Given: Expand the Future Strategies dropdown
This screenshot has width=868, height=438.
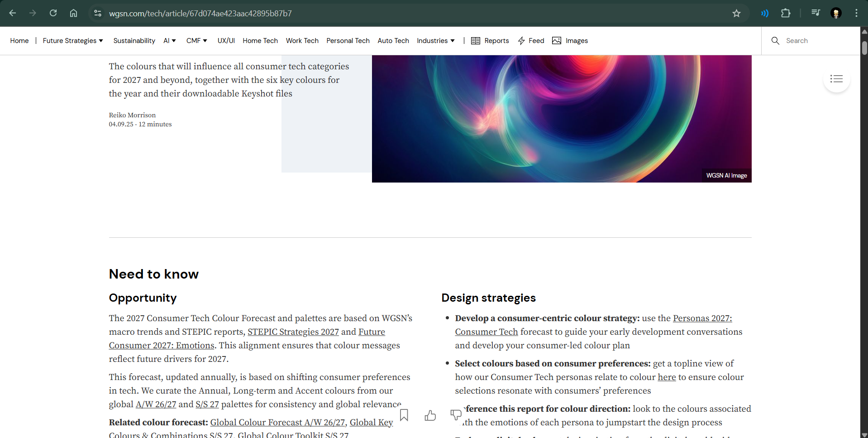Looking at the screenshot, I should (73, 41).
